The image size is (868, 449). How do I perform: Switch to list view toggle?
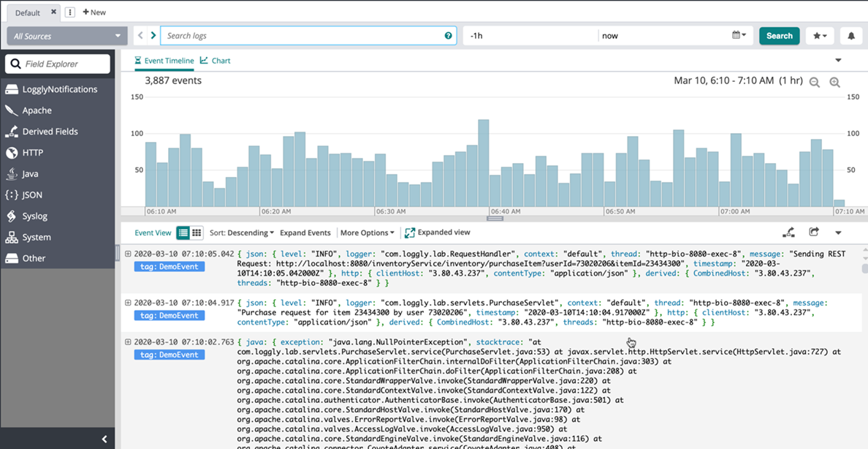pyautogui.click(x=183, y=233)
